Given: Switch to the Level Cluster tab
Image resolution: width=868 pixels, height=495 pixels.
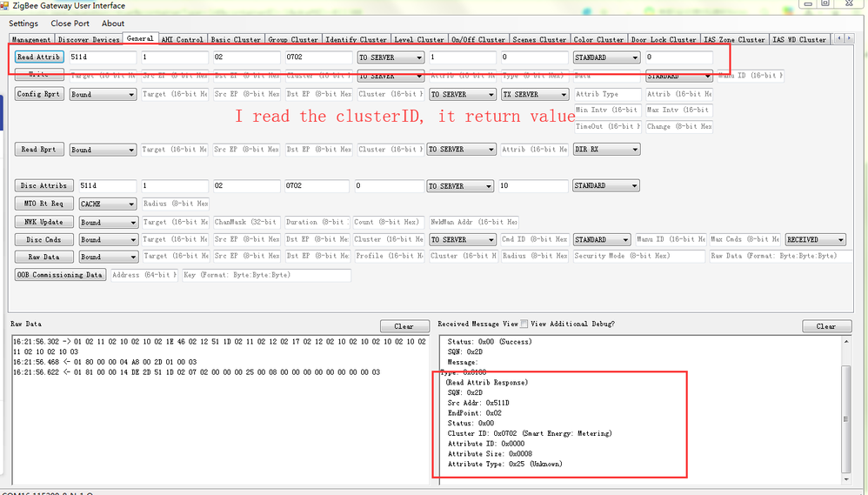Looking at the screenshot, I should (419, 39).
